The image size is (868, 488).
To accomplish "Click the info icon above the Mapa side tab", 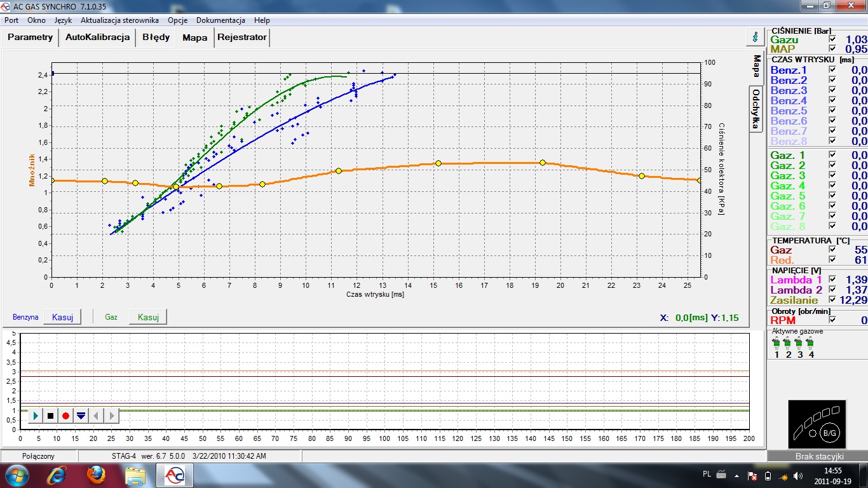I will pyautogui.click(x=755, y=37).
